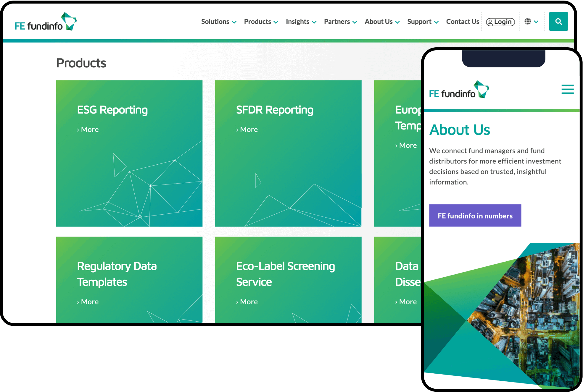Open the Products dropdown menu
583x392 pixels.
coord(257,21)
